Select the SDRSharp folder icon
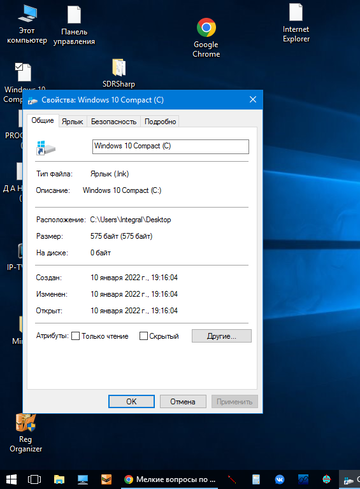 tap(119, 73)
